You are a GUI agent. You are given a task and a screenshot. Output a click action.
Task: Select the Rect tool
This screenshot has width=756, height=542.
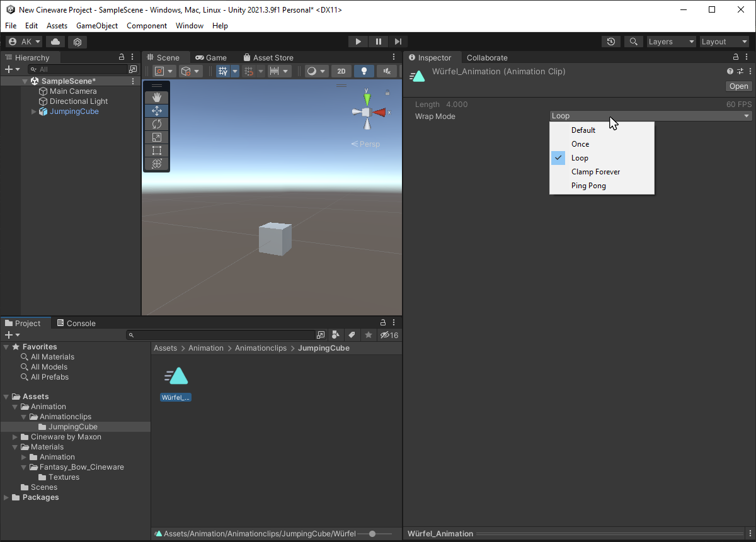(157, 150)
